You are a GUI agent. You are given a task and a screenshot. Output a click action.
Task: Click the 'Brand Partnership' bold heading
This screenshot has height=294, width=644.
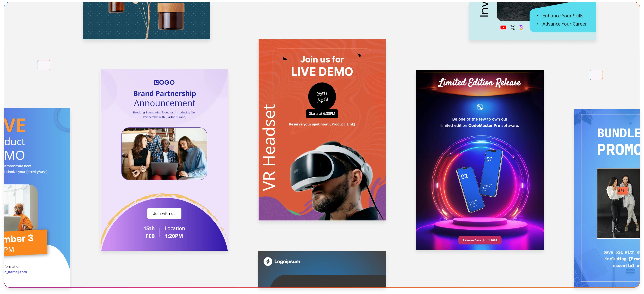pos(164,93)
